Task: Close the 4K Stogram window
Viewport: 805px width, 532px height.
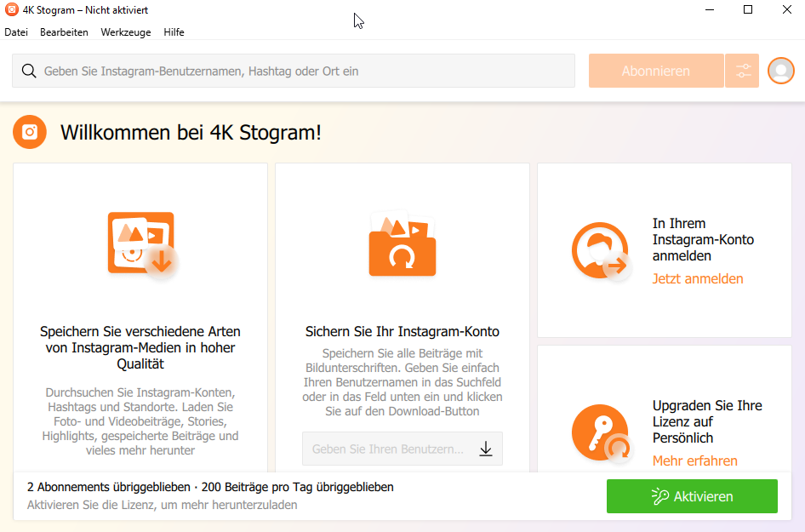Action: (x=786, y=9)
